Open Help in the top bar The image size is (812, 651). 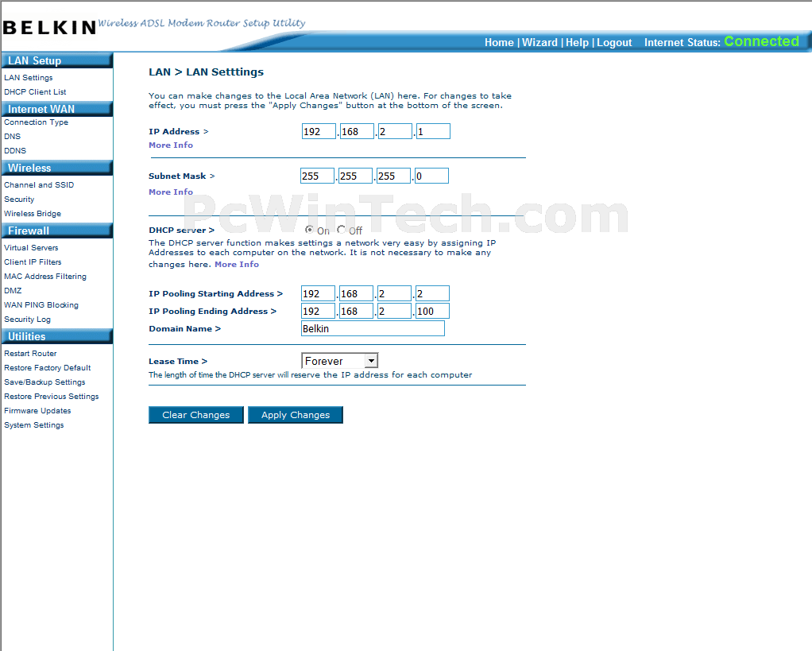point(577,42)
